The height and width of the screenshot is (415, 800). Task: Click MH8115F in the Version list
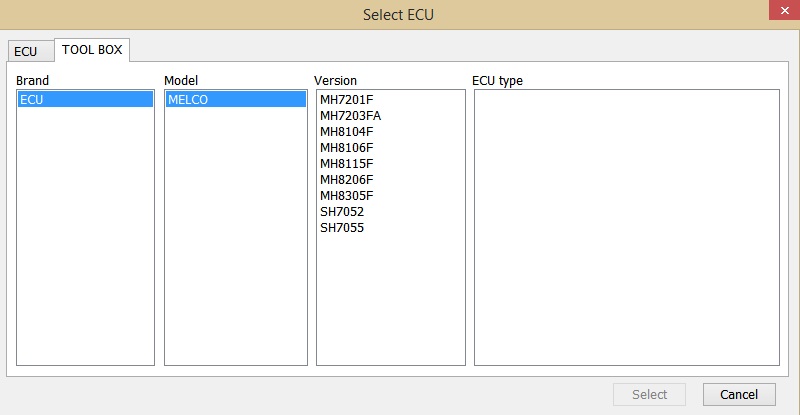(346, 163)
